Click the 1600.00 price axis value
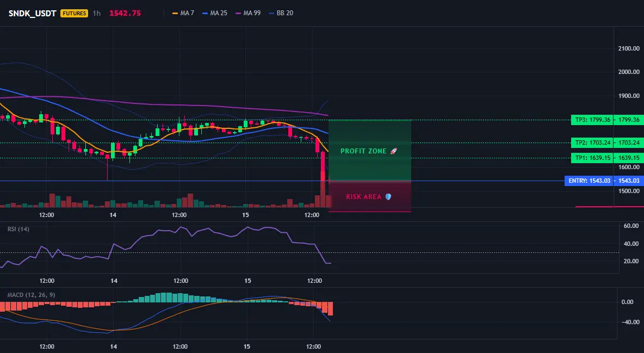The height and width of the screenshot is (353, 644). click(x=629, y=168)
